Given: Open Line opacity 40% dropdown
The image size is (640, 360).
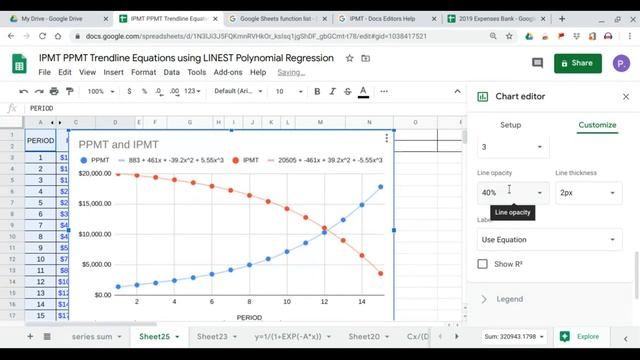Looking at the screenshot, I should (x=513, y=193).
